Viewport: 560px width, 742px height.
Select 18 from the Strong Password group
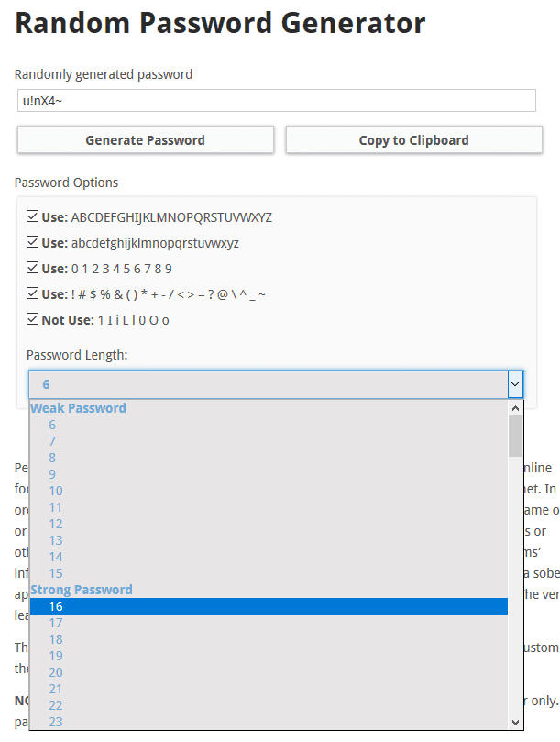click(x=56, y=639)
